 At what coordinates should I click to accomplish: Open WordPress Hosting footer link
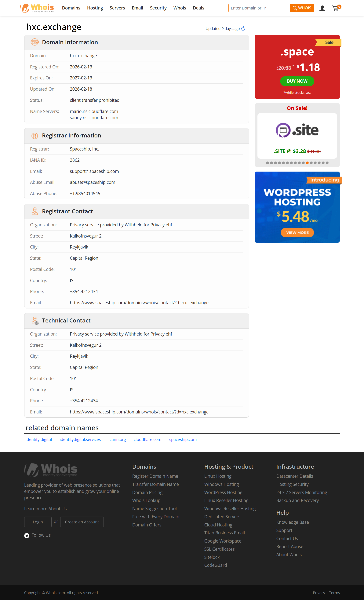223,492
